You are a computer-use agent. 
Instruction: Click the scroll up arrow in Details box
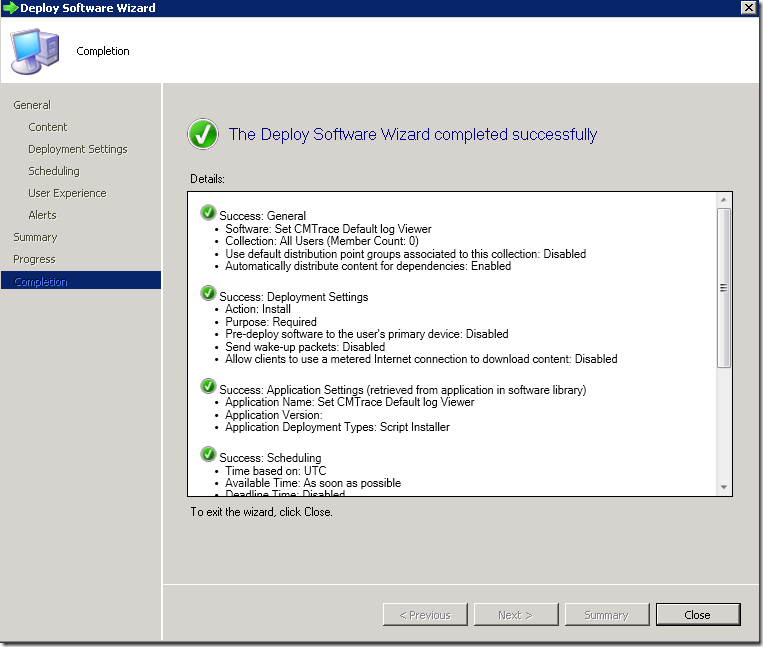(724, 200)
